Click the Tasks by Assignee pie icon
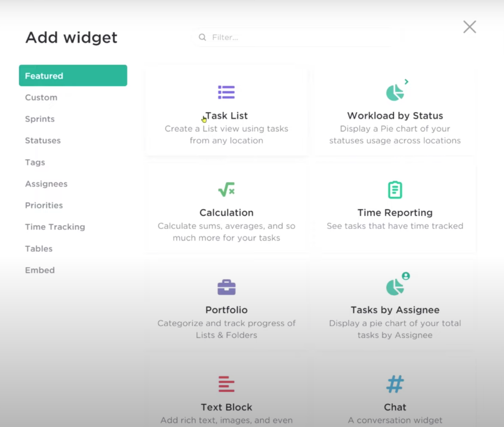The width and height of the screenshot is (504, 427). pos(398,284)
